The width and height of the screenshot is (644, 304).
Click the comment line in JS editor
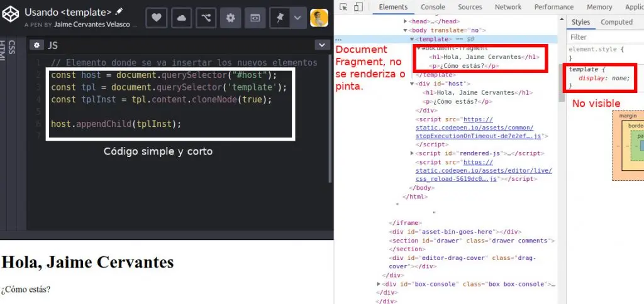click(x=184, y=63)
